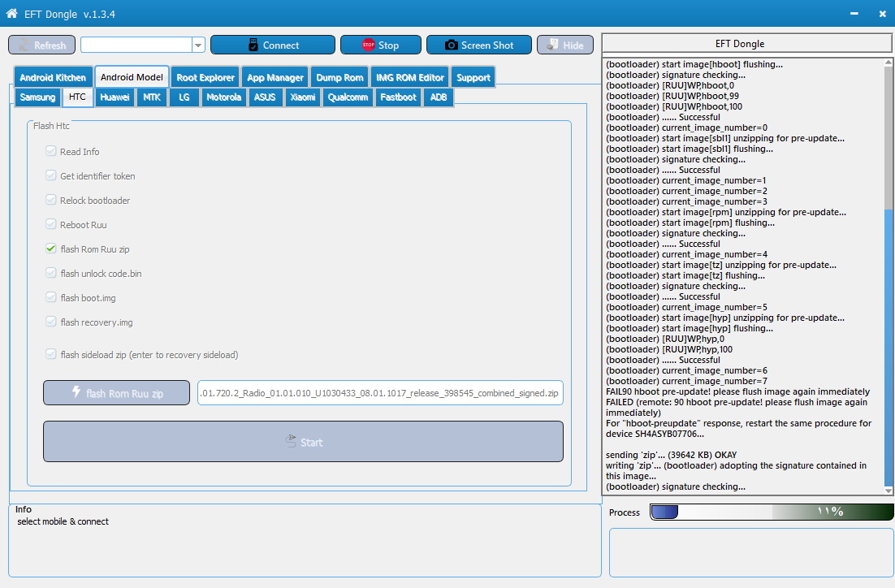Select the Samsung brand tab
Screen dimensions: 895x588
pos(37,97)
